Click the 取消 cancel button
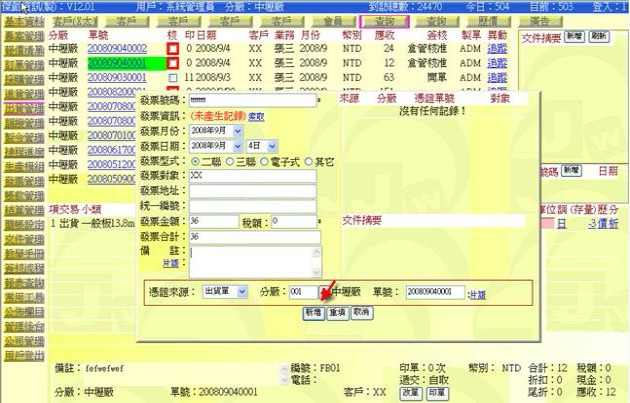 point(361,312)
